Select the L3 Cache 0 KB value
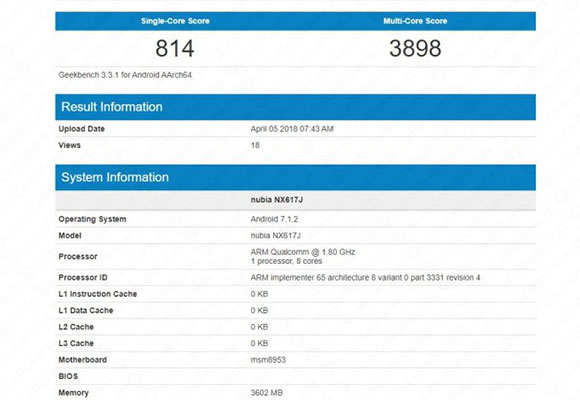Viewport: 580px width, 400px height. point(259,343)
